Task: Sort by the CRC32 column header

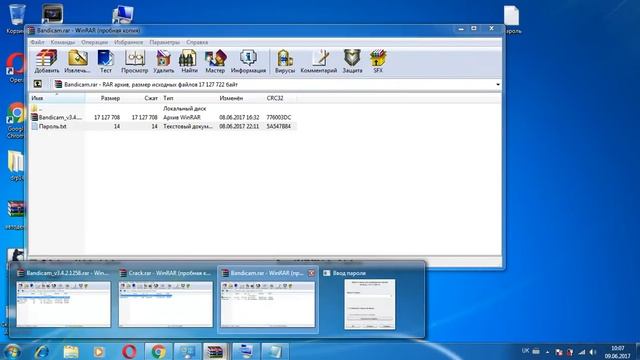Action: click(280, 98)
